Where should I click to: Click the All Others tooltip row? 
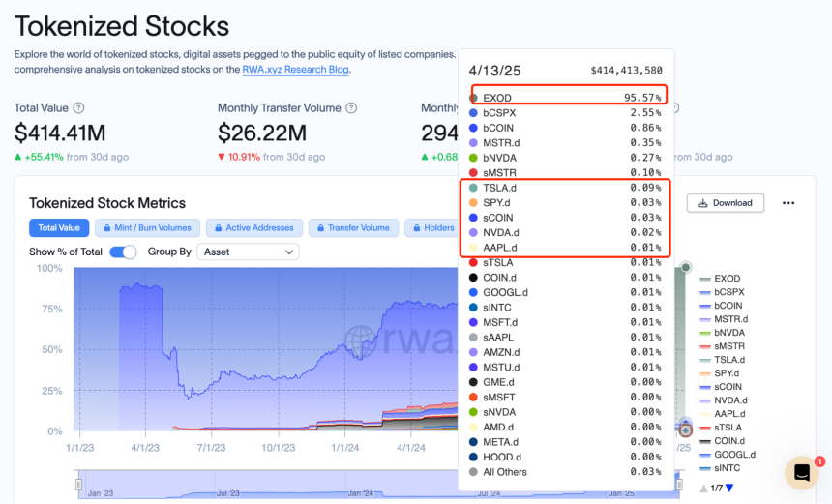coord(566,472)
